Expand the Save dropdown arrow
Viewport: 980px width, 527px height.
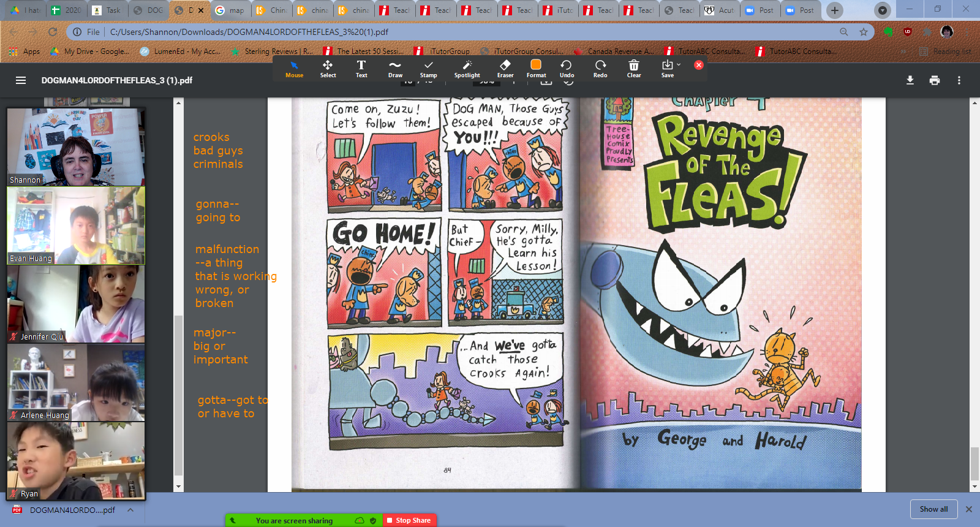(x=679, y=64)
